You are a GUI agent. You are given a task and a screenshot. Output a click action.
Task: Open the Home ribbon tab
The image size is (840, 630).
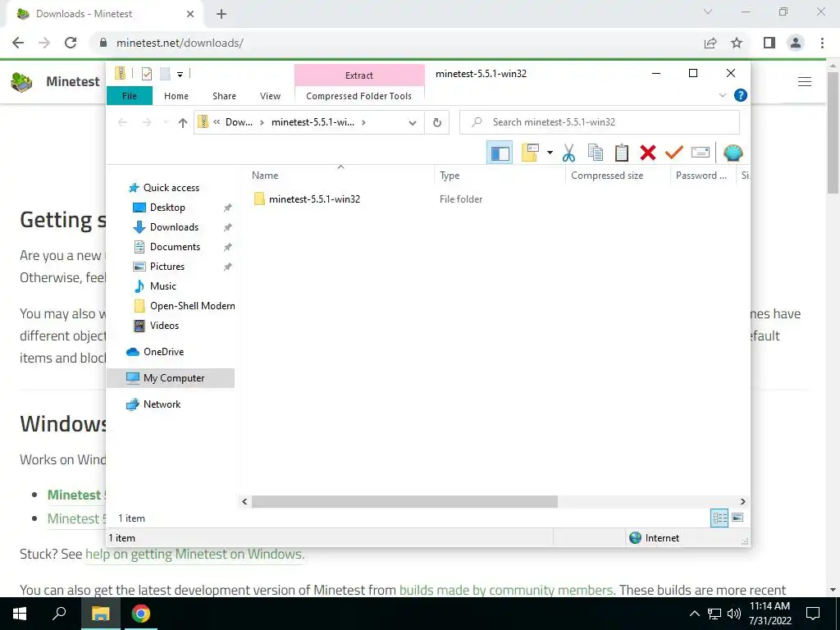[176, 96]
